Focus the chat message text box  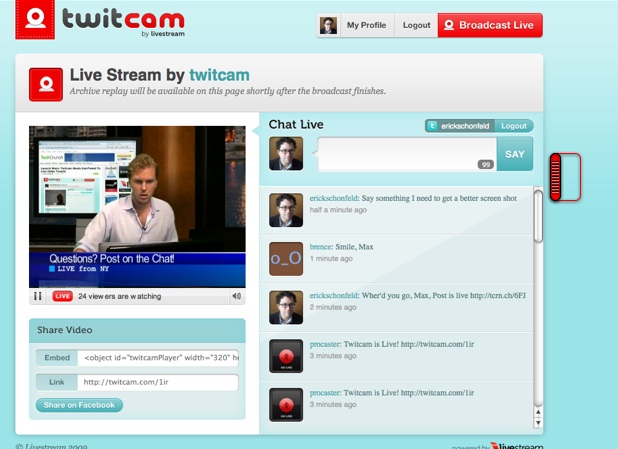tap(407, 154)
